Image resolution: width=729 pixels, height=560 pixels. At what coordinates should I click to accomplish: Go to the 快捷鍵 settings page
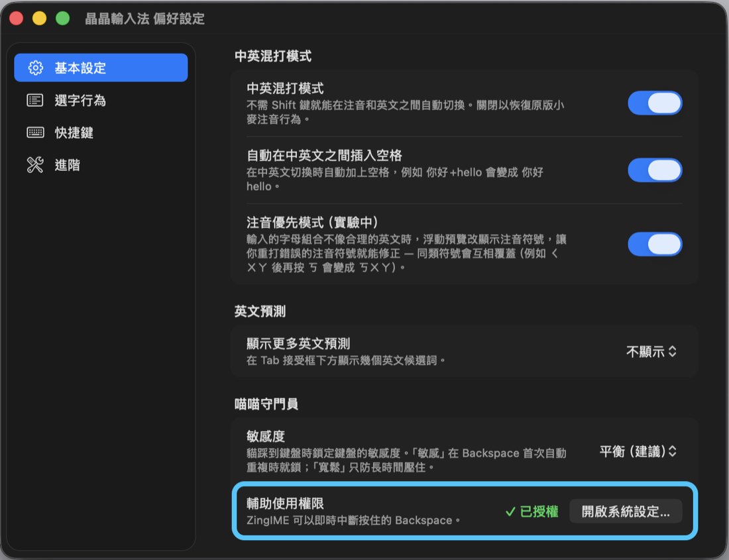click(101, 133)
